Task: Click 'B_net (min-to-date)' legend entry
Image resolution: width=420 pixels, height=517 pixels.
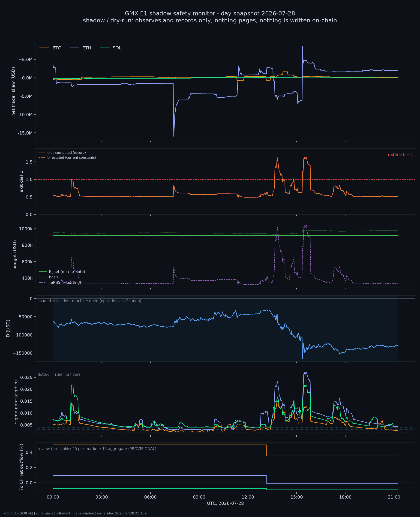Action: pyautogui.click(x=62, y=272)
